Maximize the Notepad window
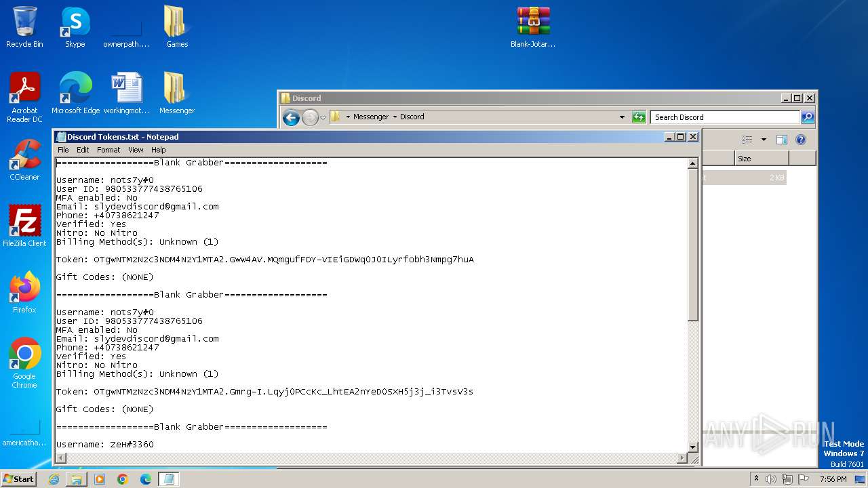 click(681, 137)
